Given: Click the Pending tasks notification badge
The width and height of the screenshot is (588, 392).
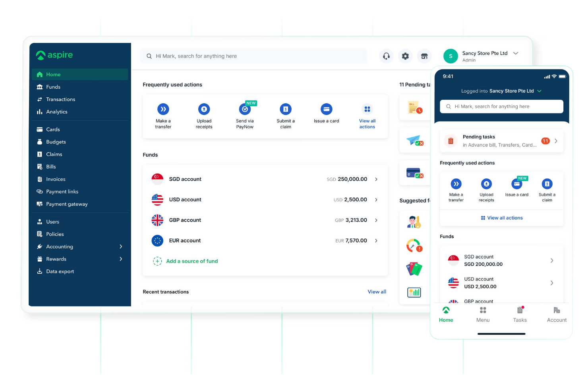Looking at the screenshot, I should point(545,141).
